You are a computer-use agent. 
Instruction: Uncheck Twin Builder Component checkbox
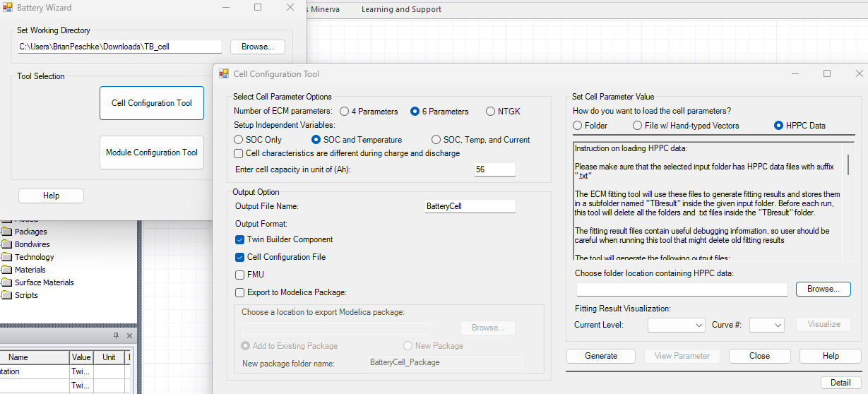coord(240,239)
